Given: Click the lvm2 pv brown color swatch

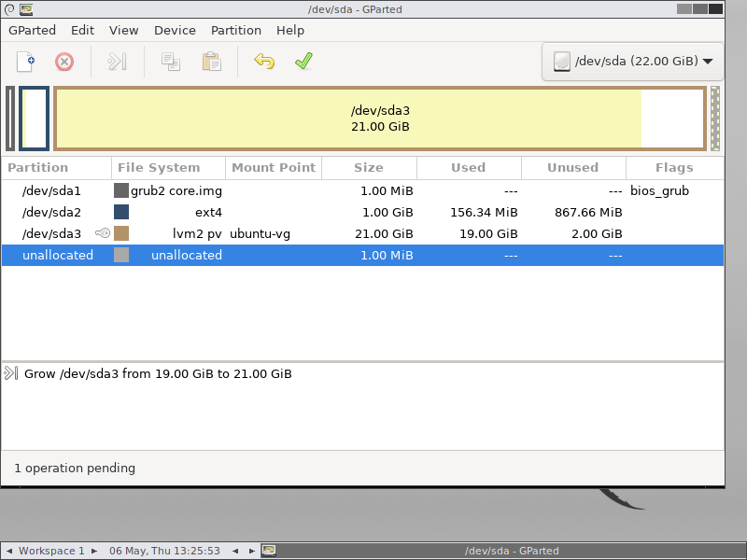Looking at the screenshot, I should [121, 233].
